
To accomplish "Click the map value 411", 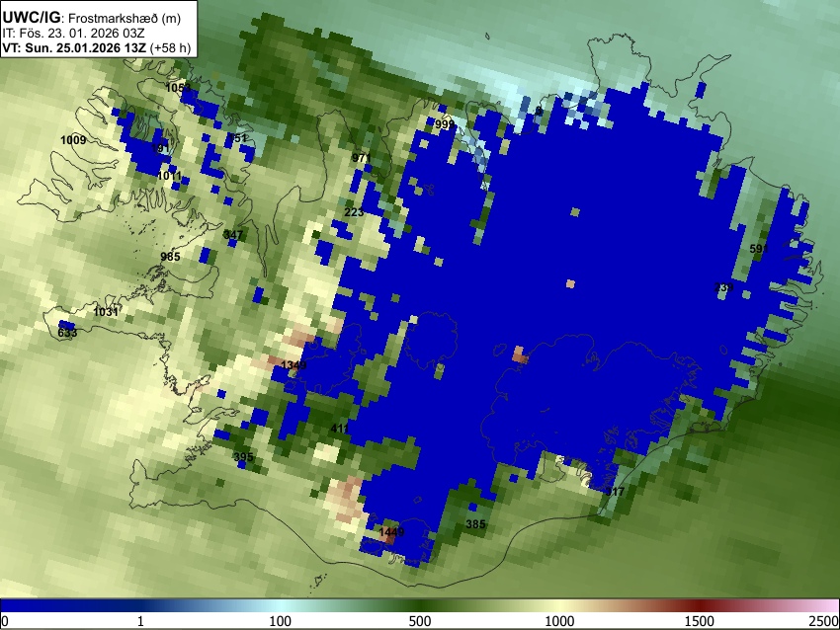I will (340, 429).
